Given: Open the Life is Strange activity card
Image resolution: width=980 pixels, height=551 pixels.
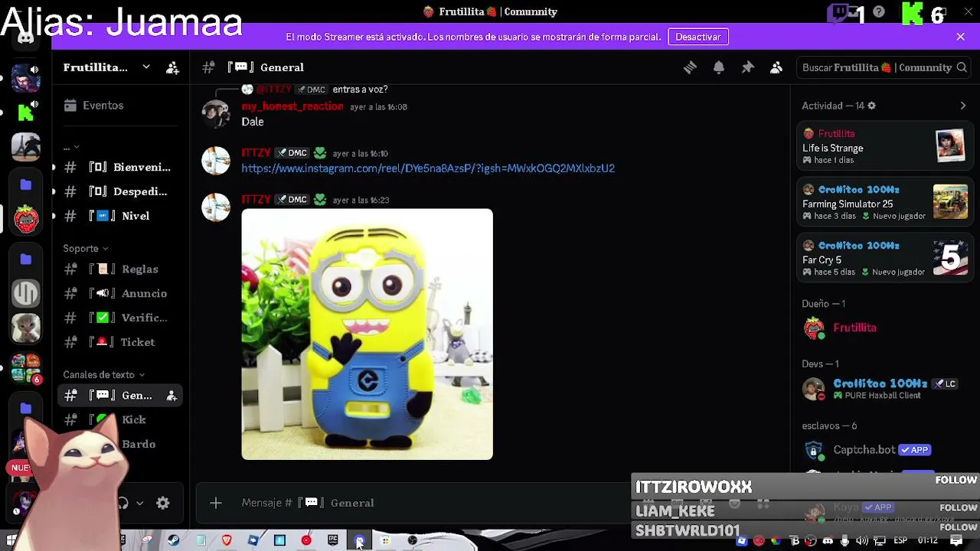Looking at the screenshot, I should click(x=884, y=146).
